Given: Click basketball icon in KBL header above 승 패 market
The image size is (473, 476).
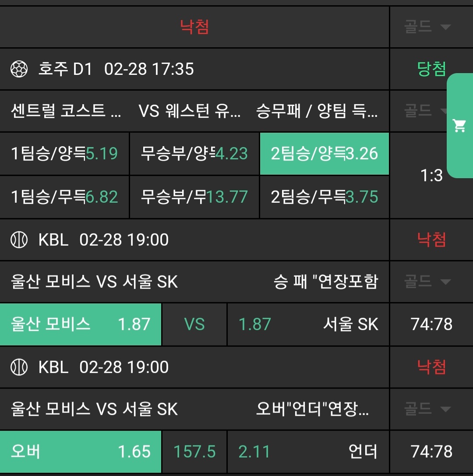Looking at the screenshot, I should 19,240.
